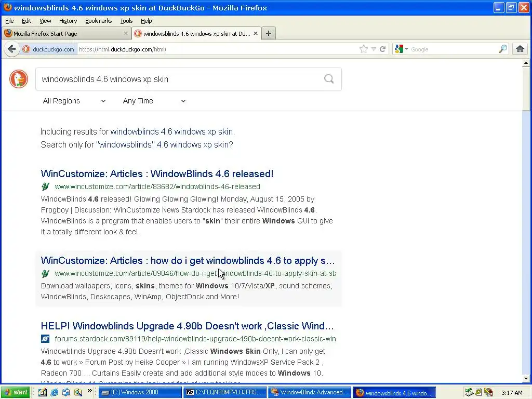
Task: Close the Mozilla Firefox Start Page tab
Action: click(126, 33)
